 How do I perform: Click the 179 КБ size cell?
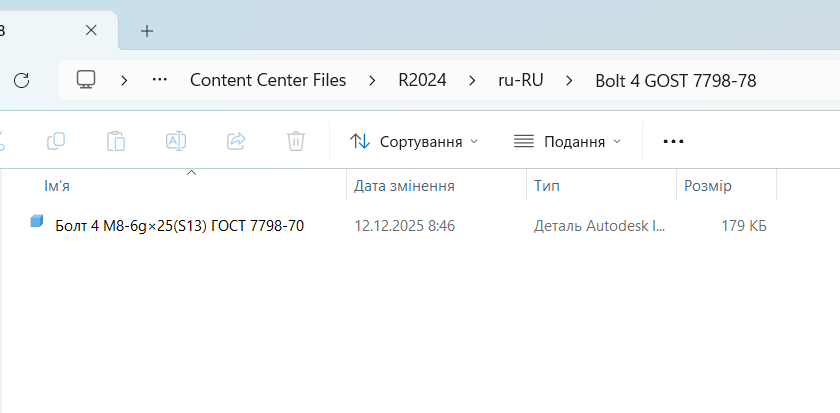tap(744, 226)
